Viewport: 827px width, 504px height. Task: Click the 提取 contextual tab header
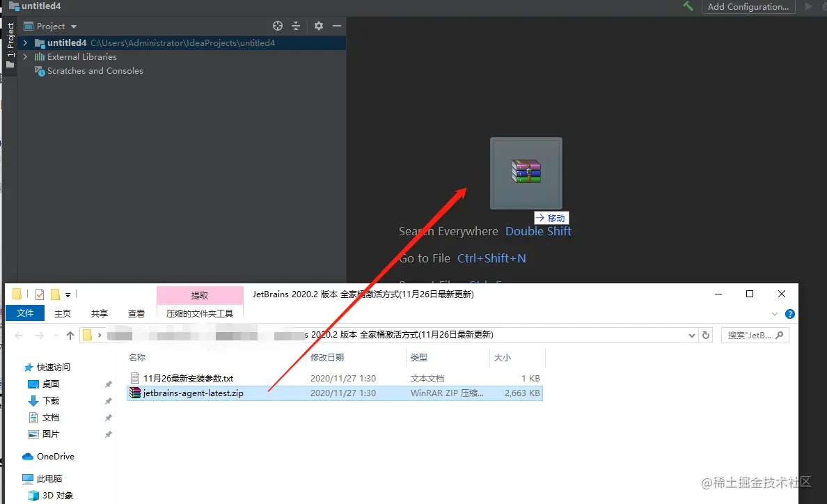point(200,295)
